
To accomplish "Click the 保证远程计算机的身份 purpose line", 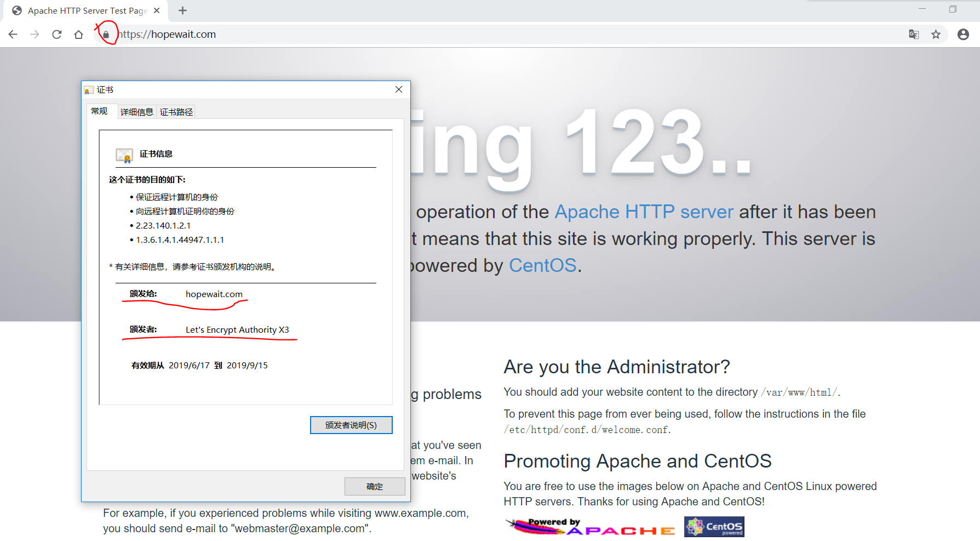I will pyautogui.click(x=176, y=197).
